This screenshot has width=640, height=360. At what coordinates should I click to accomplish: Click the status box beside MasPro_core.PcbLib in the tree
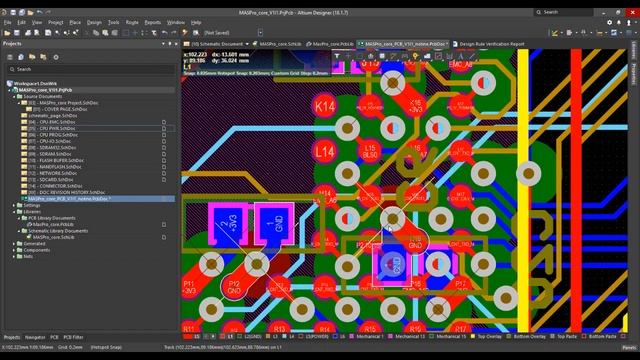point(164,224)
